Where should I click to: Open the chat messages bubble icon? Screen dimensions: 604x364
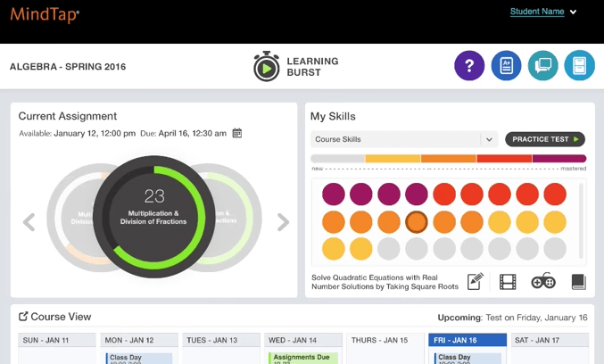(542, 66)
